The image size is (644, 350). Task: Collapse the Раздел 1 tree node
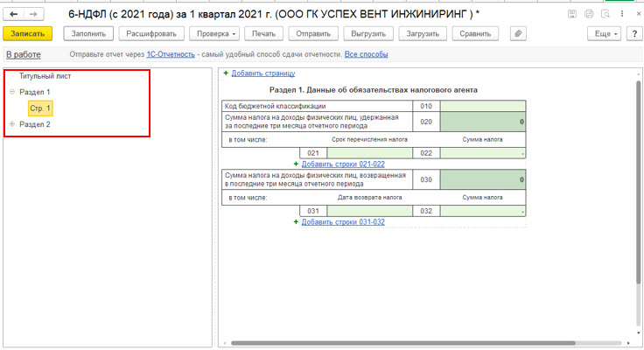12,92
